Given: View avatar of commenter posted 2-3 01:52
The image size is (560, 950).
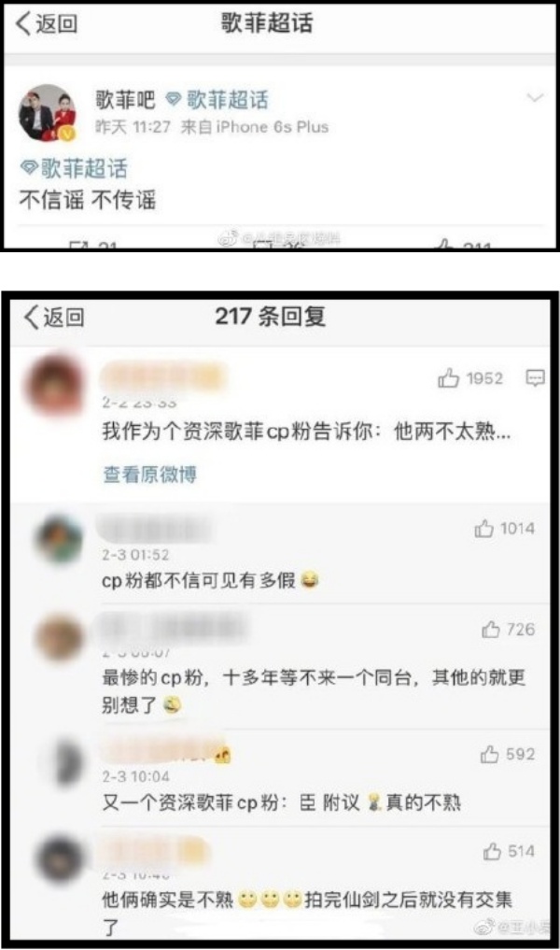Looking at the screenshot, I should (59, 540).
